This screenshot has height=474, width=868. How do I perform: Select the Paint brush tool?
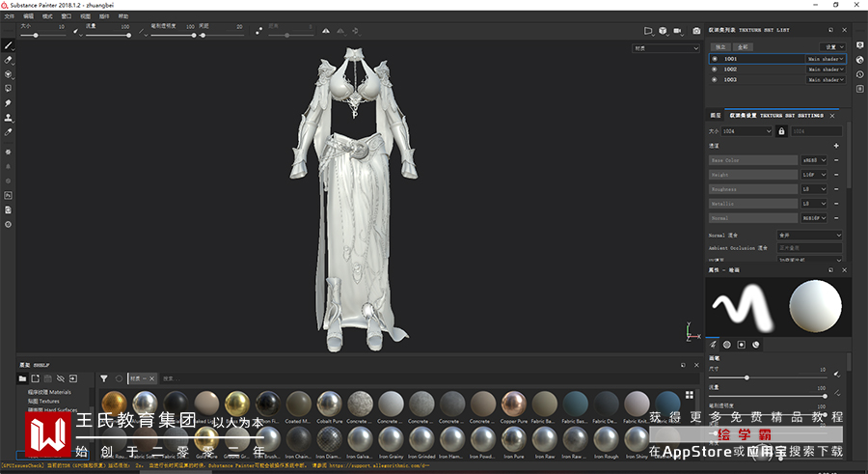[9, 45]
